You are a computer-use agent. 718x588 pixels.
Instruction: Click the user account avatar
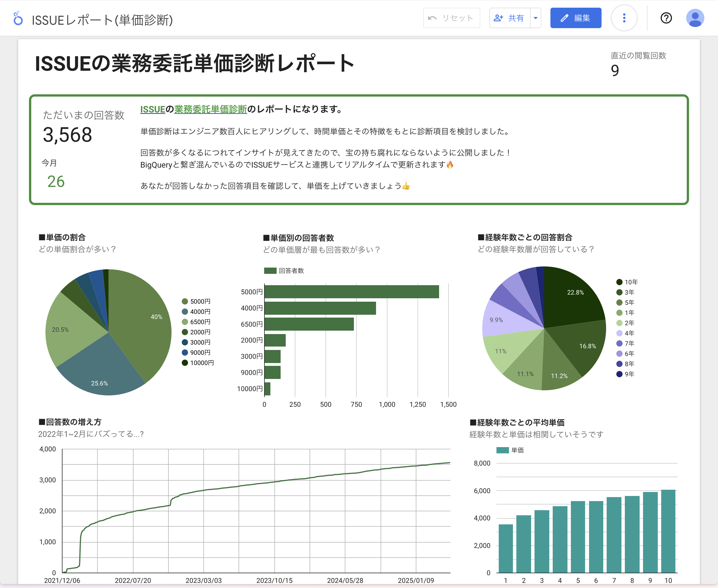[695, 18]
